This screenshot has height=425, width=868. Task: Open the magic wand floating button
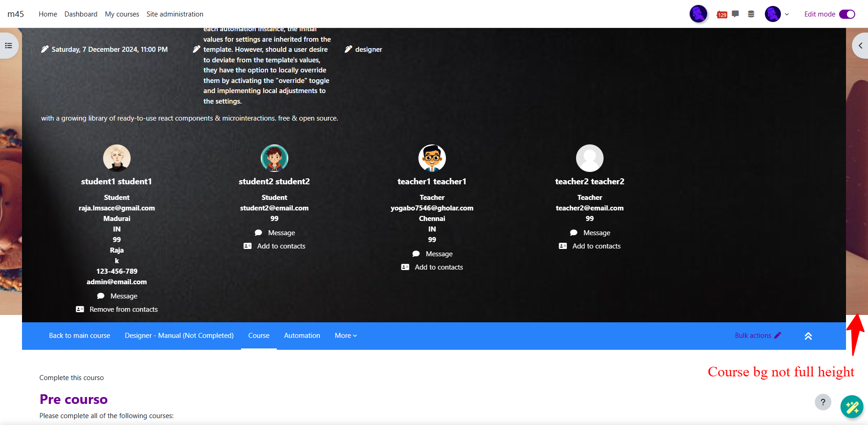[x=852, y=407]
